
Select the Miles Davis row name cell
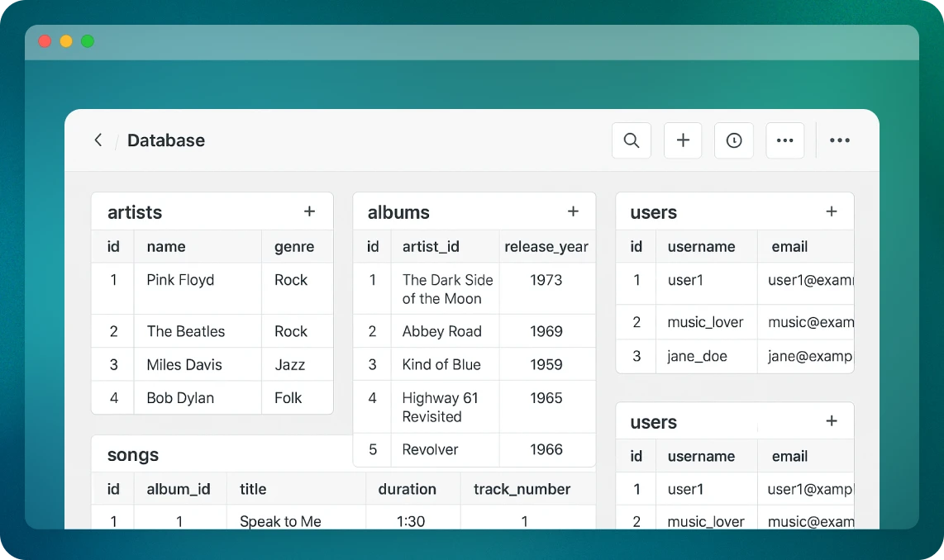click(184, 364)
